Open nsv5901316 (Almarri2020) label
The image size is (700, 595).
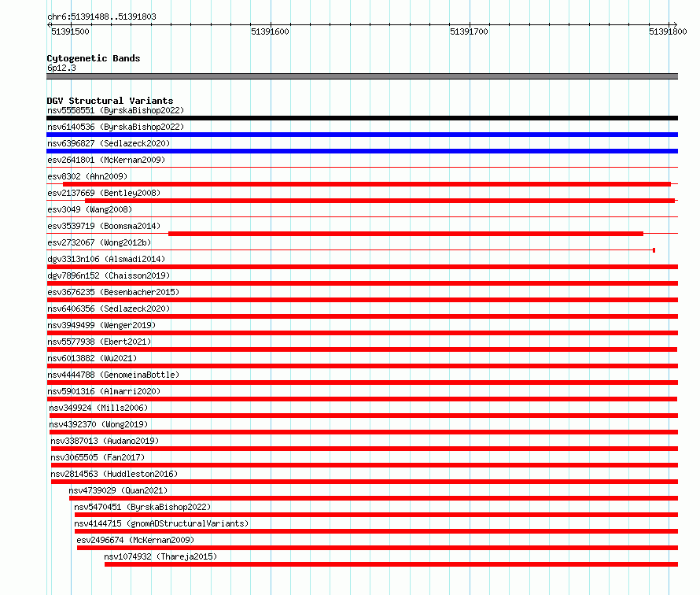(104, 391)
